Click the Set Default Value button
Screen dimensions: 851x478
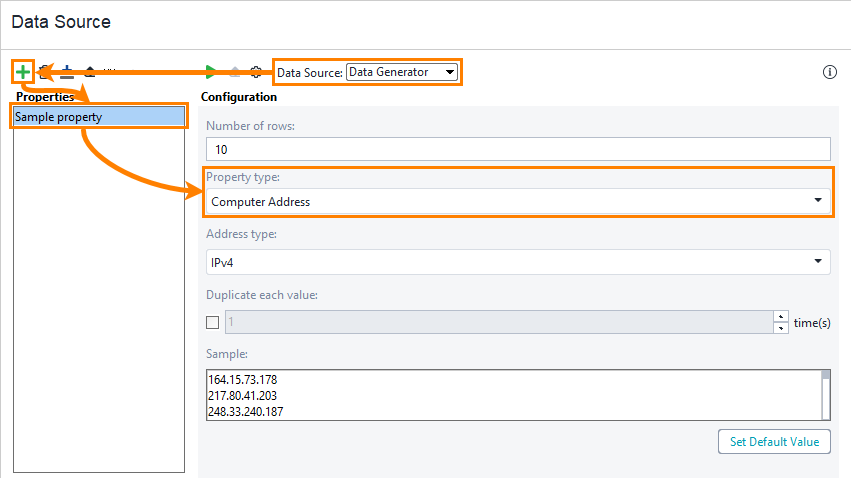tap(774, 442)
